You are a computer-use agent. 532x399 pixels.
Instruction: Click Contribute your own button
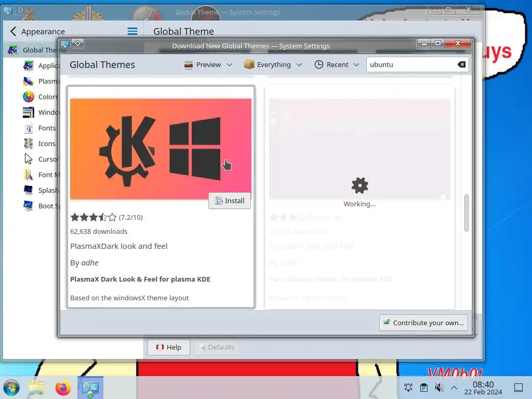tap(424, 323)
